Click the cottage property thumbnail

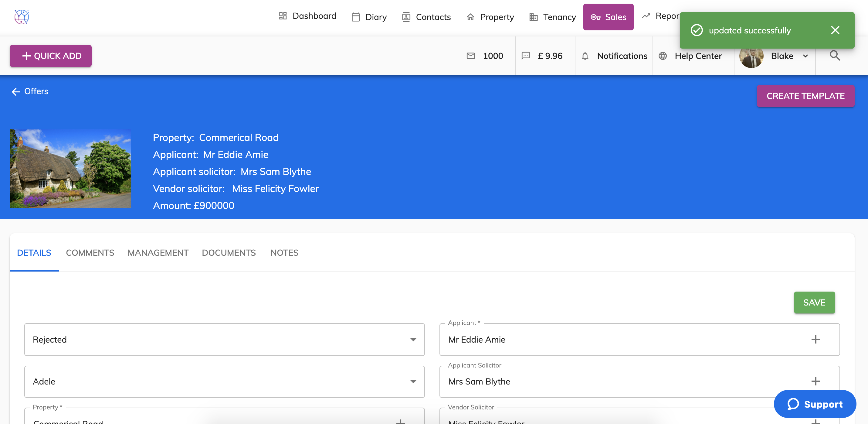coord(70,168)
